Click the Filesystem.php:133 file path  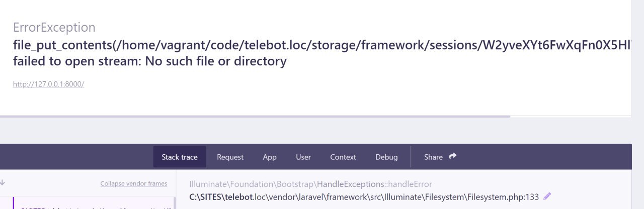[x=364, y=197]
